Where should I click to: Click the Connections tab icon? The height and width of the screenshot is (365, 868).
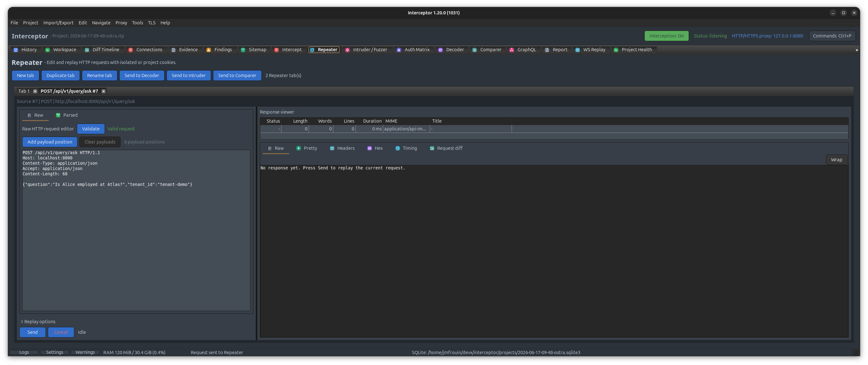tap(131, 50)
